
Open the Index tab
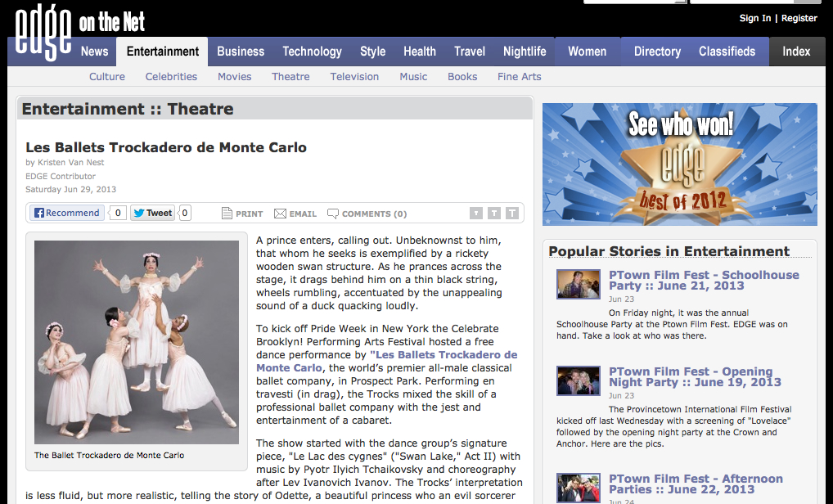795,52
